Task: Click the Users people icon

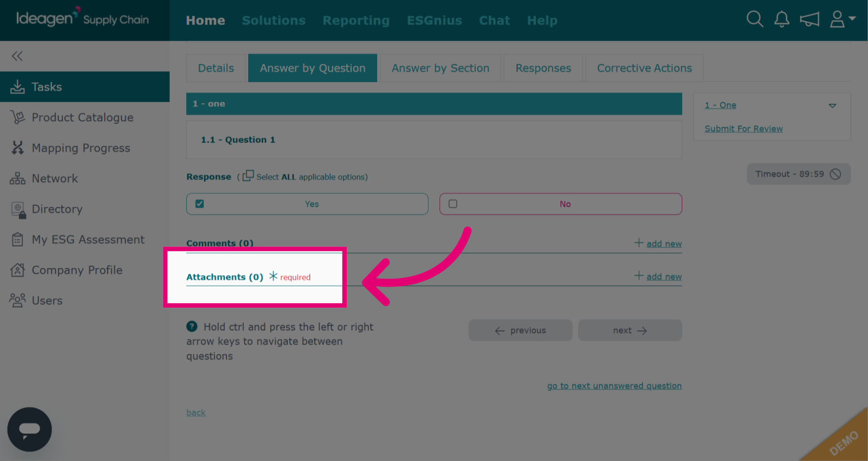Action: point(17,300)
